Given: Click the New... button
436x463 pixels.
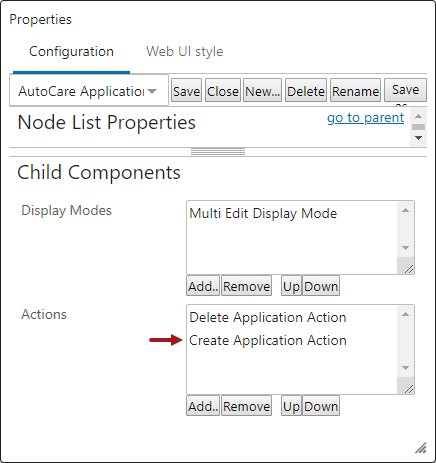Looking at the screenshot, I should [x=262, y=91].
